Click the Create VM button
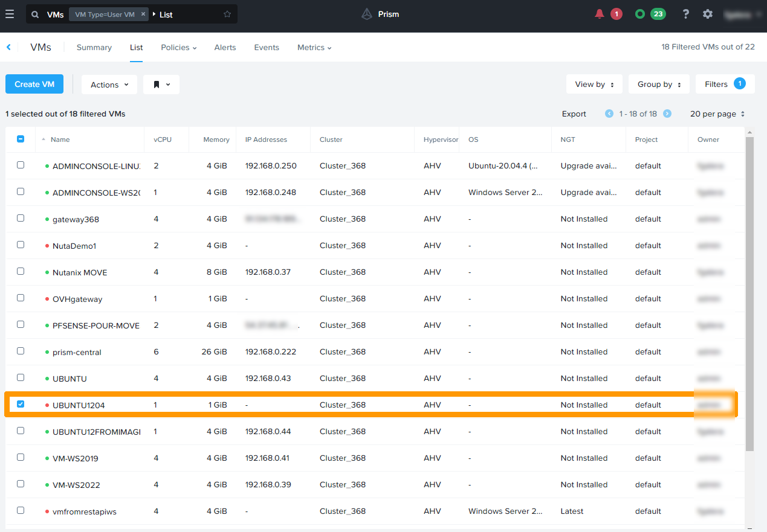 pos(34,85)
